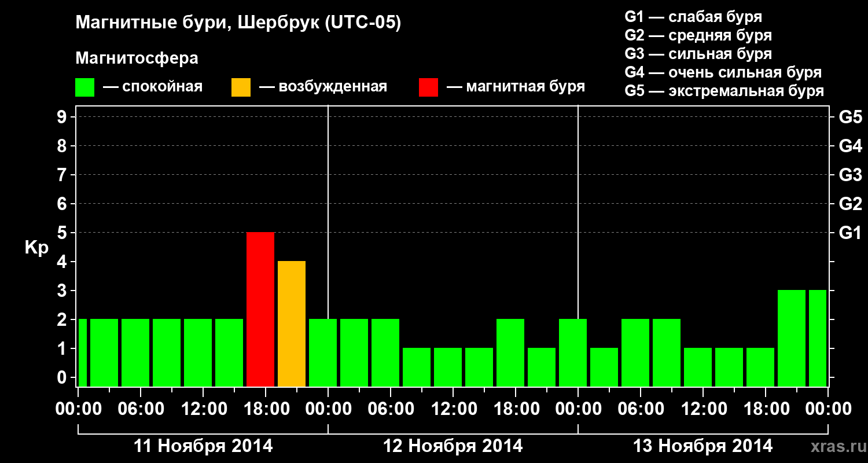Click '00:00' between 11 and 12 Ноября
The image size is (868, 463).
(x=328, y=409)
